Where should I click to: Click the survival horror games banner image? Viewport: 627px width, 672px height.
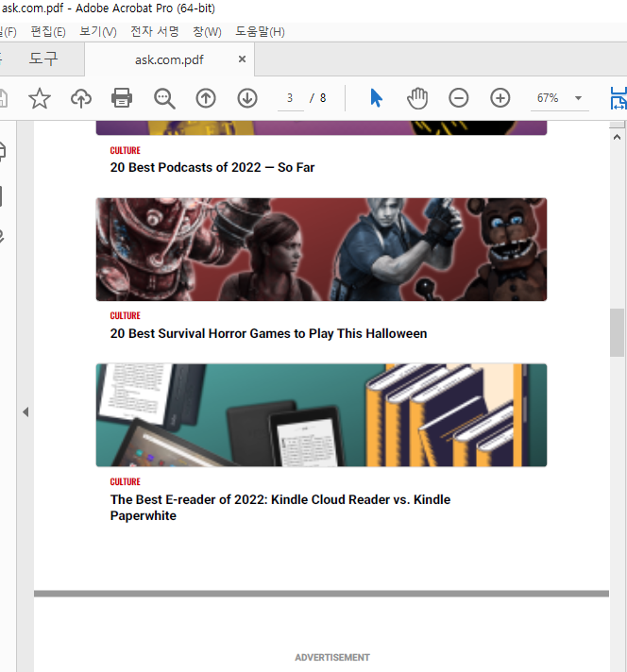321,249
